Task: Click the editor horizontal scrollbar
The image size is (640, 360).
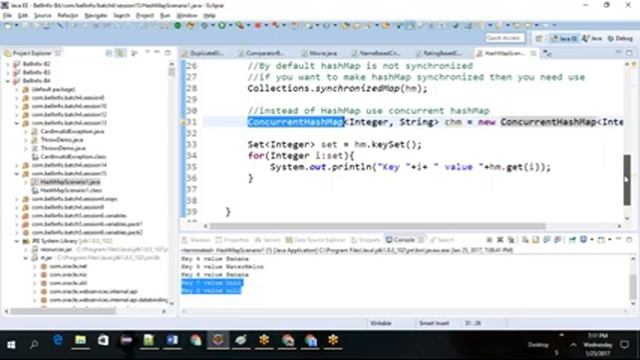Action: 378,226
